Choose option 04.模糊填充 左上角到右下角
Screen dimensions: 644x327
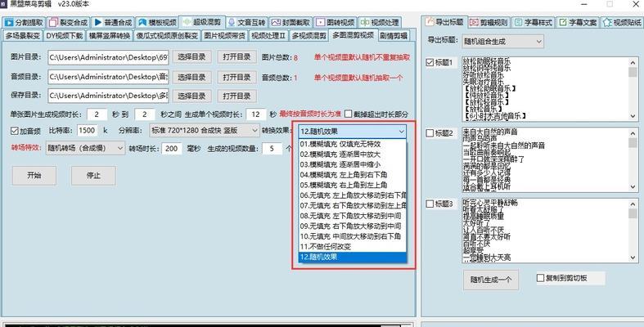353,175
